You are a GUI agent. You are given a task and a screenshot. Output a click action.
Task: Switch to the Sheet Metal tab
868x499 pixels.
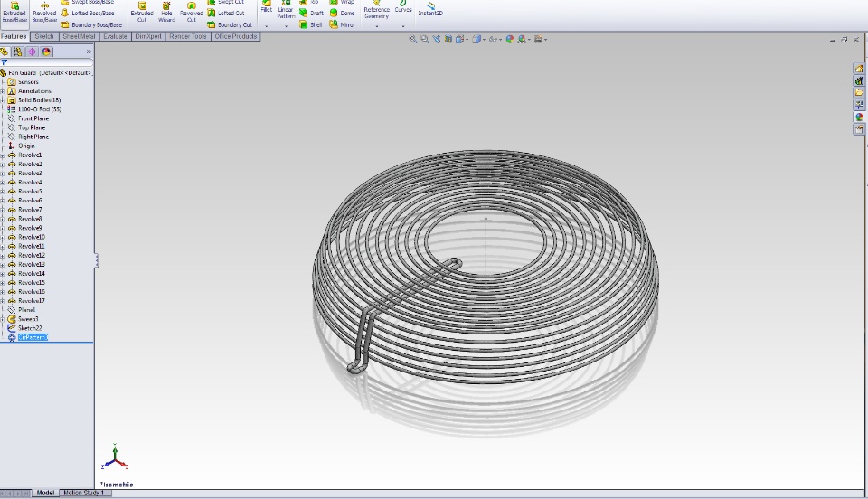coord(78,37)
